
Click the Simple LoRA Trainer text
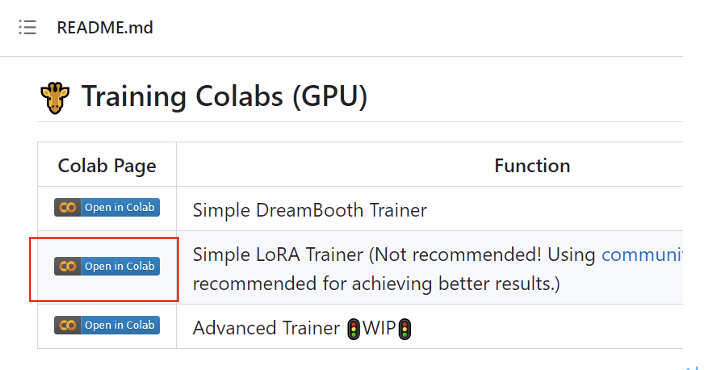coord(278,255)
